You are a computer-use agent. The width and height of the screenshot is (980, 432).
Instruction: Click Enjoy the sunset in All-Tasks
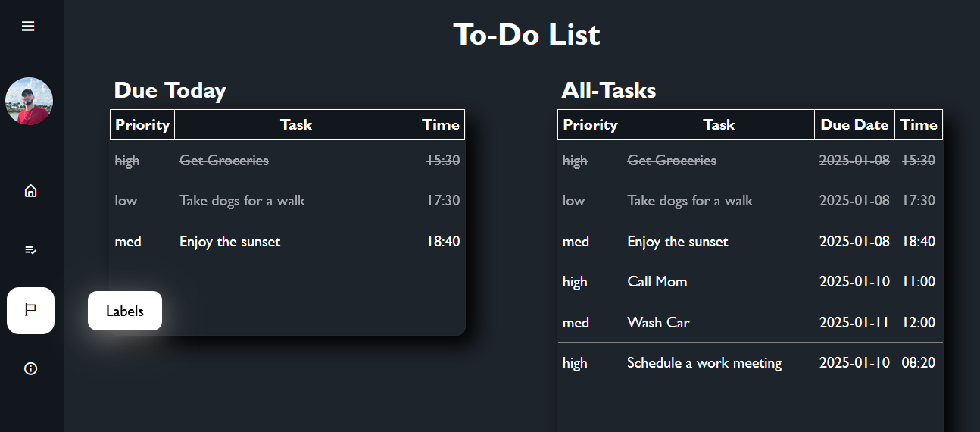(x=677, y=242)
